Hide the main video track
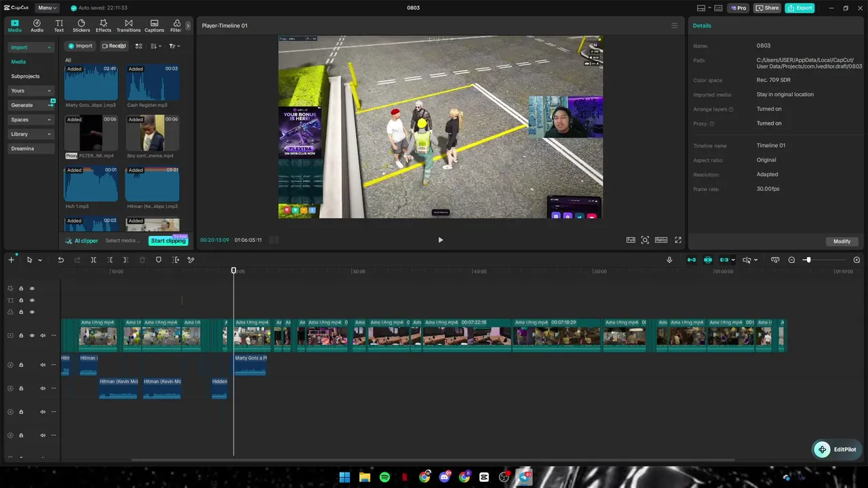 tap(32, 335)
